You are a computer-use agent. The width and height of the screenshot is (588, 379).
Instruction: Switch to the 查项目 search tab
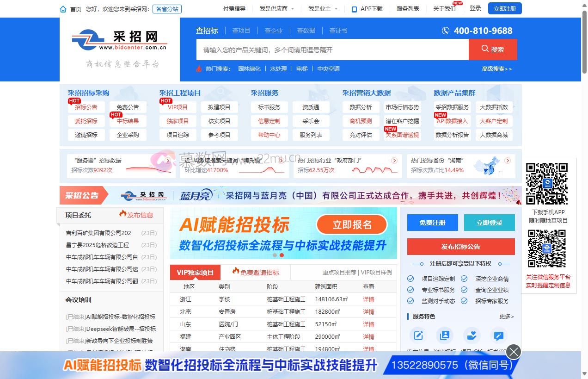click(241, 31)
